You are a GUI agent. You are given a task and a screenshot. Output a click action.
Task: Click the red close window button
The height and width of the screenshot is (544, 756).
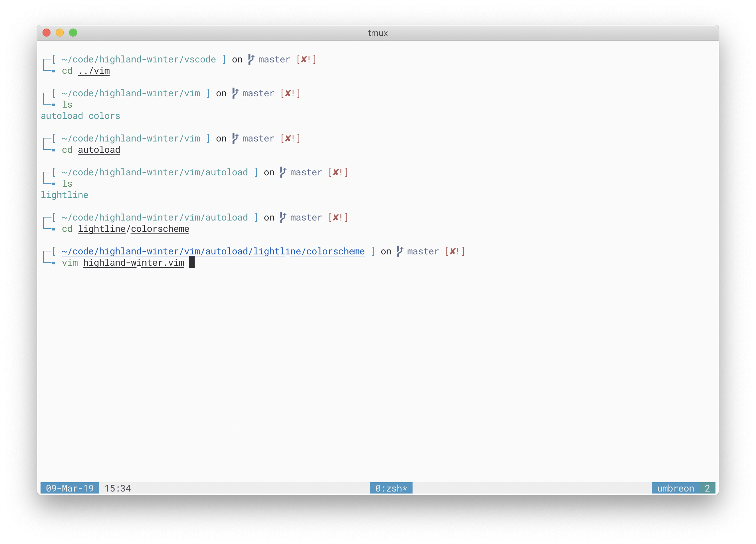coord(47,33)
